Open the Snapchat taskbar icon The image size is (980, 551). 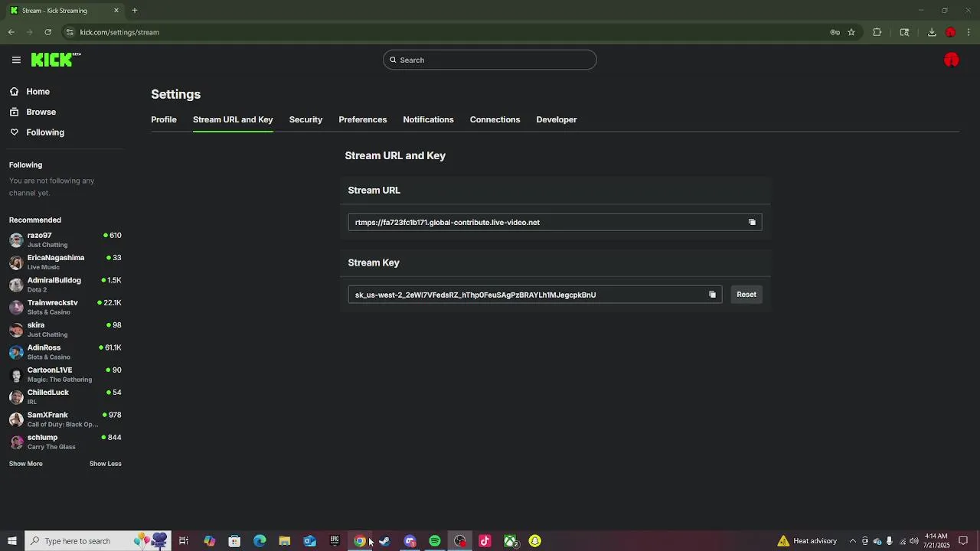pyautogui.click(x=535, y=541)
